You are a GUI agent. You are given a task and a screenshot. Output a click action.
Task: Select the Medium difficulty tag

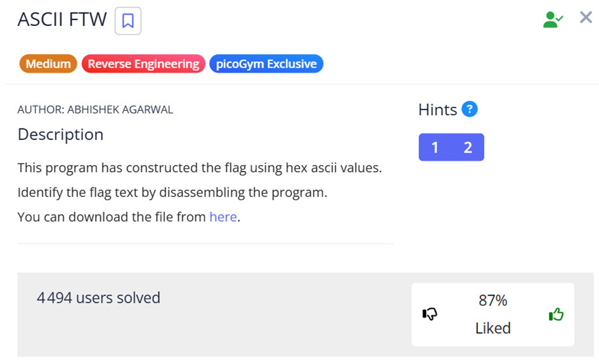(x=48, y=64)
